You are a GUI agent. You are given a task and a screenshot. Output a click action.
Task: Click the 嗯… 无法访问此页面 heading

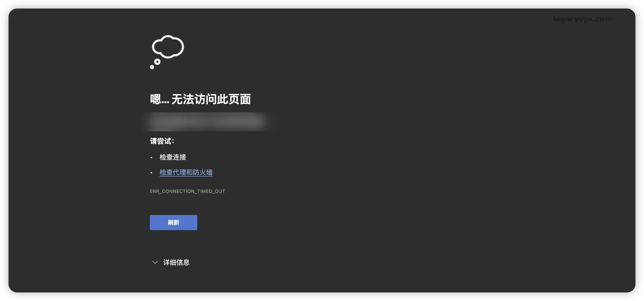(x=200, y=99)
